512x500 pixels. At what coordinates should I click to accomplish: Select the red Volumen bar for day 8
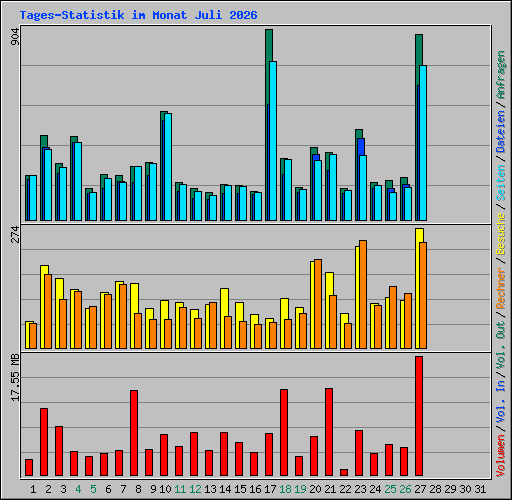(134, 433)
